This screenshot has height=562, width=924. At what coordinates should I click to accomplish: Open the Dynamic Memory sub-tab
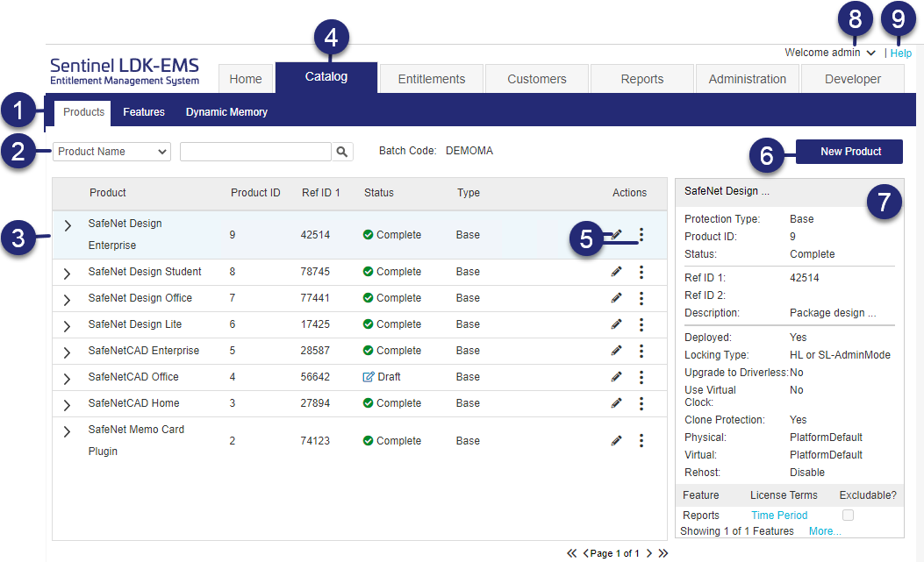226,112
